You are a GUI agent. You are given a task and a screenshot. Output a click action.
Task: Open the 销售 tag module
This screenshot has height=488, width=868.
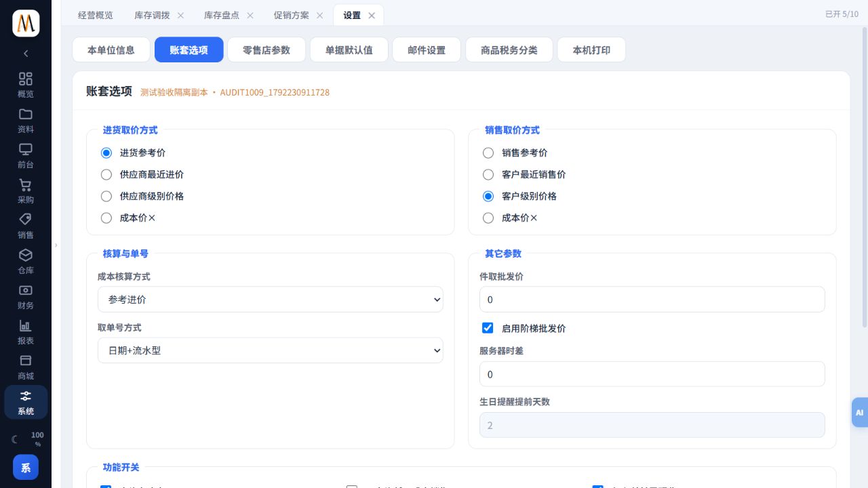click(26, 226)
